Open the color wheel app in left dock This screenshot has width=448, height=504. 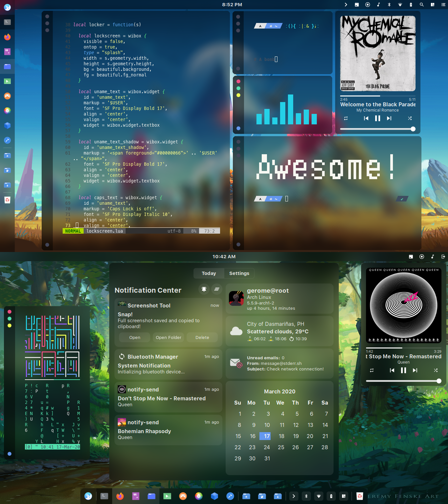[7, 111]
